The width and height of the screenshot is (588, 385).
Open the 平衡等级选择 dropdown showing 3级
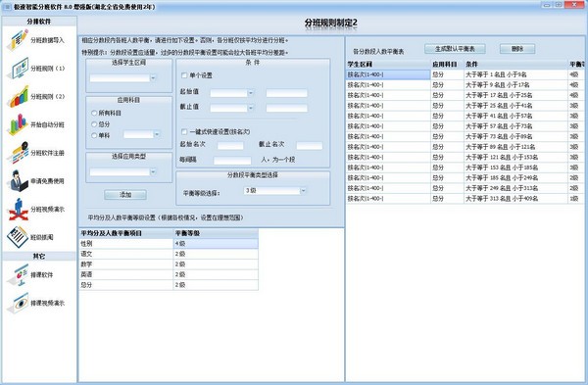(x=274, y=191)
